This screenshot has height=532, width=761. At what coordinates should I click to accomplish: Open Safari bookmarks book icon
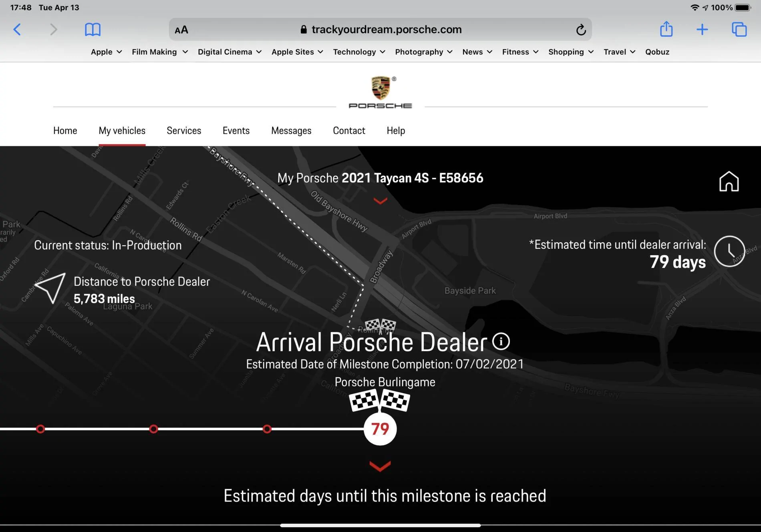coord(93,29)
